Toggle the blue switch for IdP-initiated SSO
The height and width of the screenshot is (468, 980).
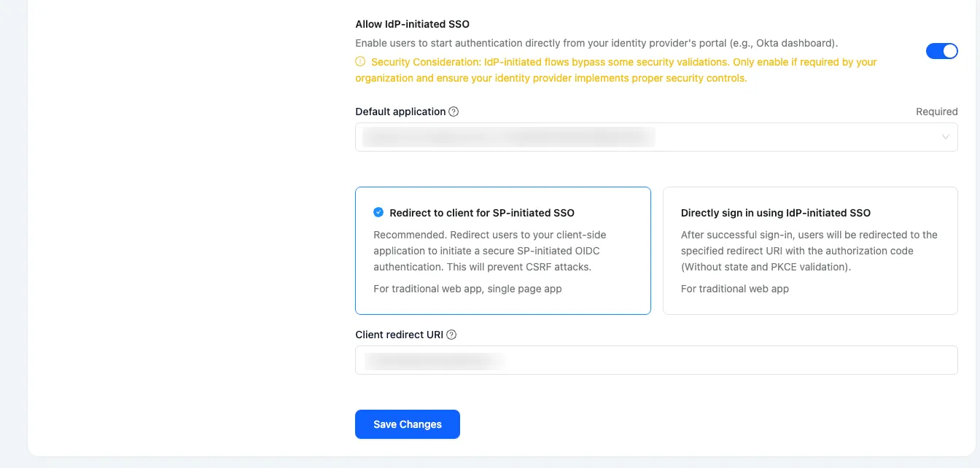coord(942,51)
